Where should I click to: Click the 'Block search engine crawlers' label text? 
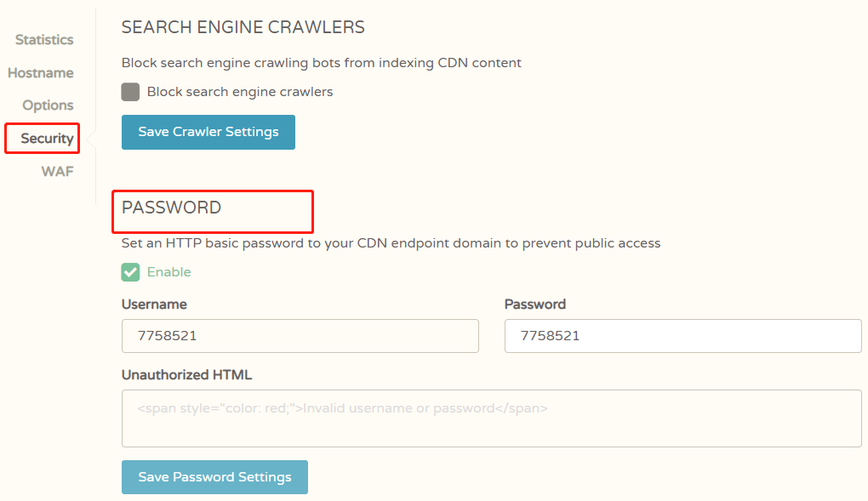point(239,92)
